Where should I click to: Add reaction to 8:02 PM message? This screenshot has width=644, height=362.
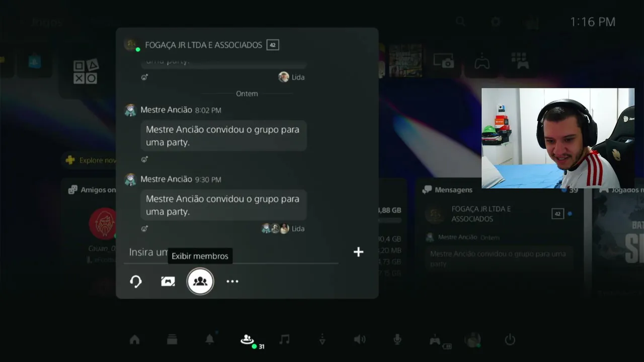coord(144,159)
